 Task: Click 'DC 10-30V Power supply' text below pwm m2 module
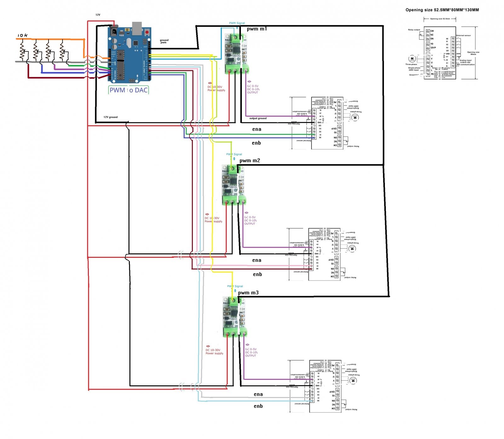coord(213,220)
